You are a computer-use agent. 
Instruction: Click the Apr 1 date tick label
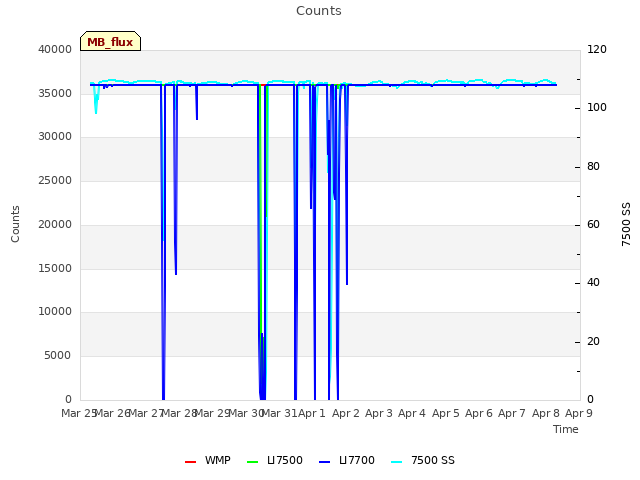click(x=312, y=413)
